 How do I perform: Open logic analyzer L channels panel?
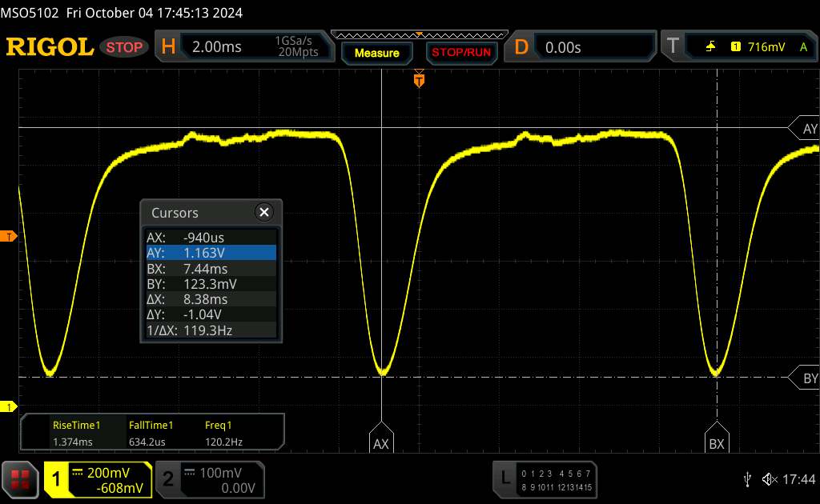(545, 479)
